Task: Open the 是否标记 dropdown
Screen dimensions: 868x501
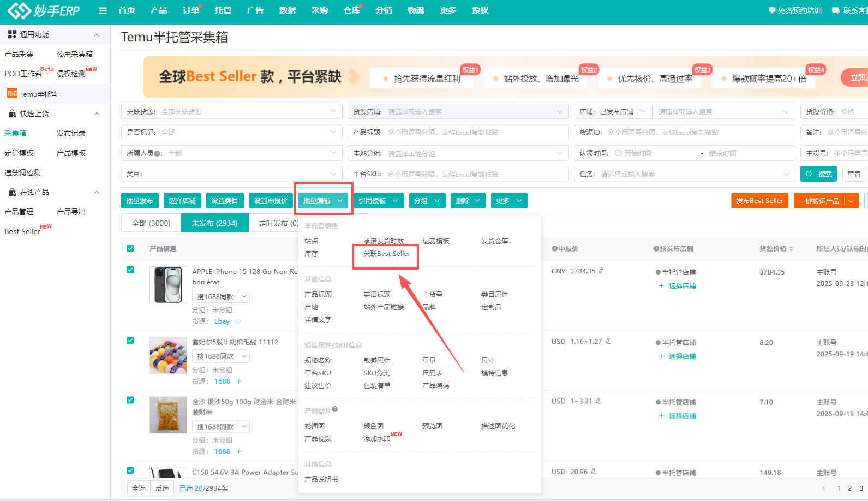Action: (x=232, y=132)
